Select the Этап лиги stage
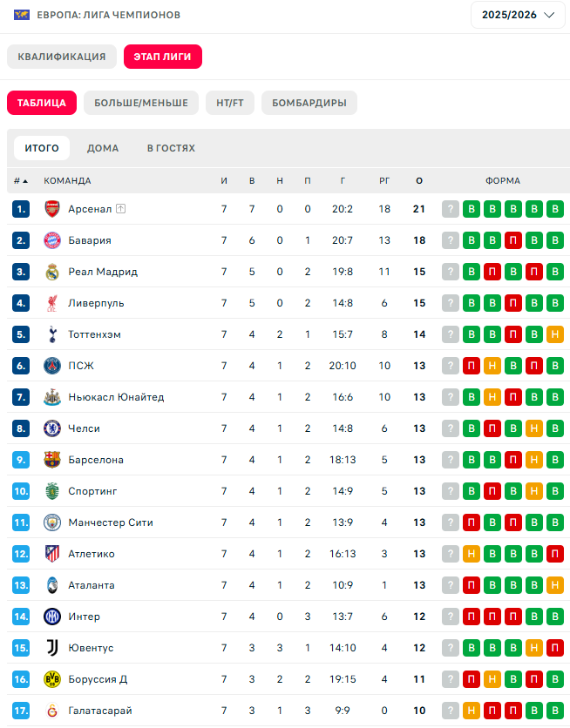This screenshot has width=570, height=728. click(163, 57)
